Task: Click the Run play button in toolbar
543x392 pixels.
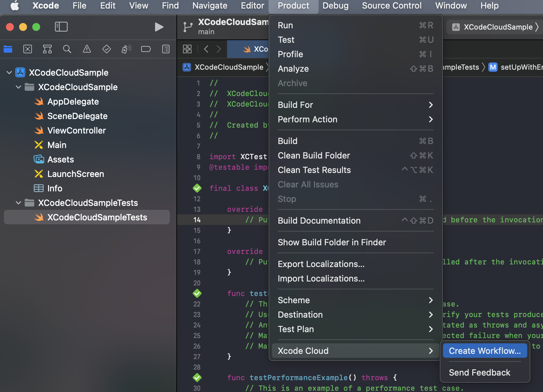Action: click(159, 27)
